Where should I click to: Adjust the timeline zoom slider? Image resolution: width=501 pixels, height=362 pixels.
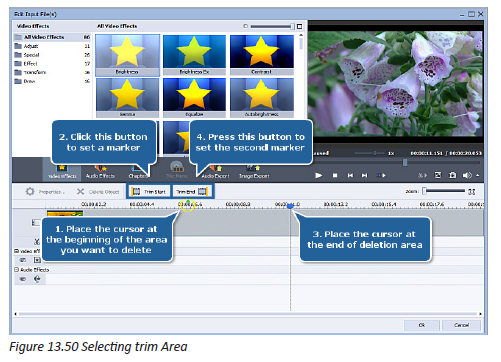point(444,191)
